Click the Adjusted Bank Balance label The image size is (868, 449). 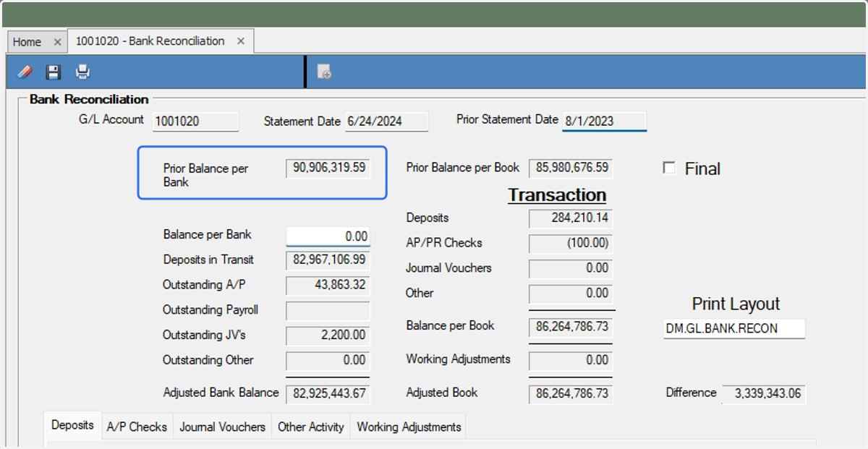(x=221, y=393)
